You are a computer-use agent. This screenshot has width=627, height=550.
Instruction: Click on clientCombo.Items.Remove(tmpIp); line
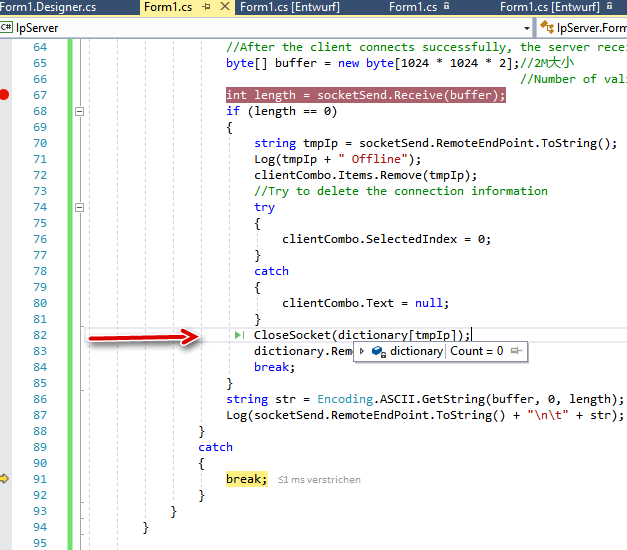click(365, 175)
